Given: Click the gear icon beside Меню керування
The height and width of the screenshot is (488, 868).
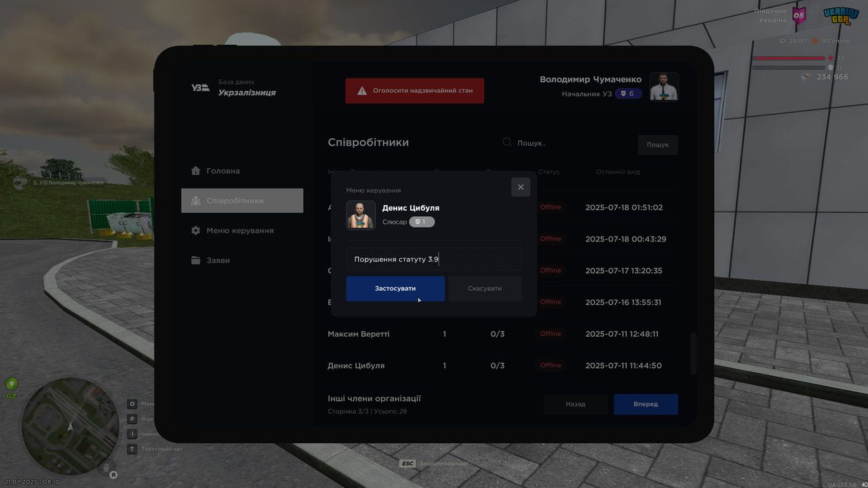Looking at the screenshot, I should 196,230.
